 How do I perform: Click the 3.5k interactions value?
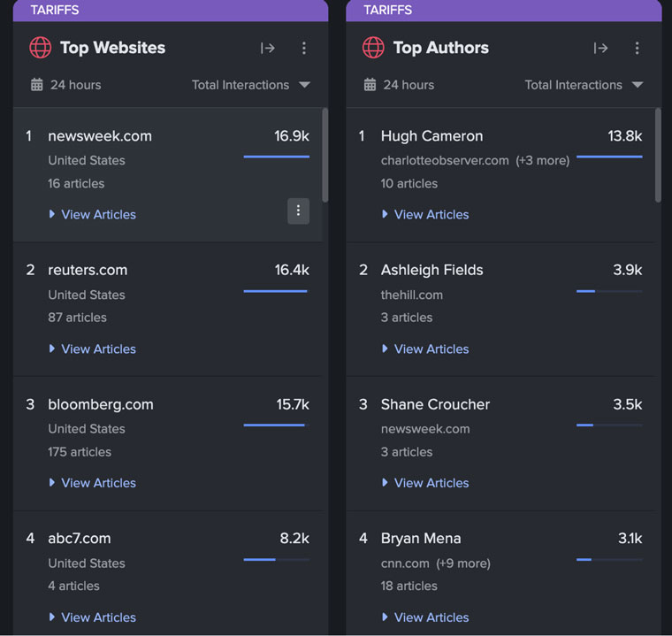pos(628,404)
